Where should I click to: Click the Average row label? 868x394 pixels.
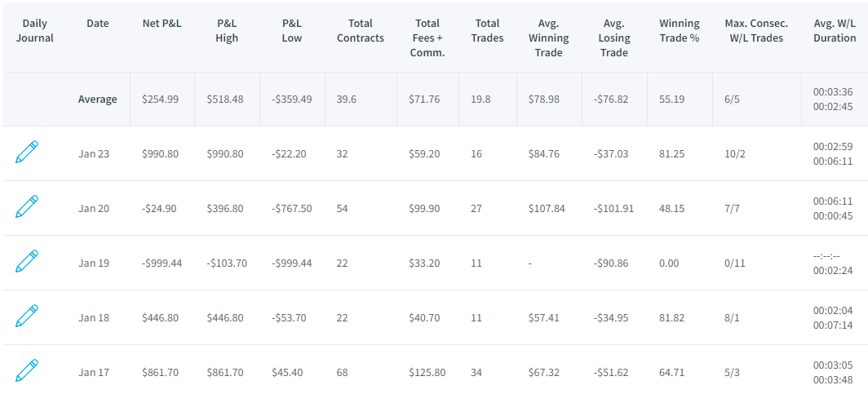coord(97,99)
